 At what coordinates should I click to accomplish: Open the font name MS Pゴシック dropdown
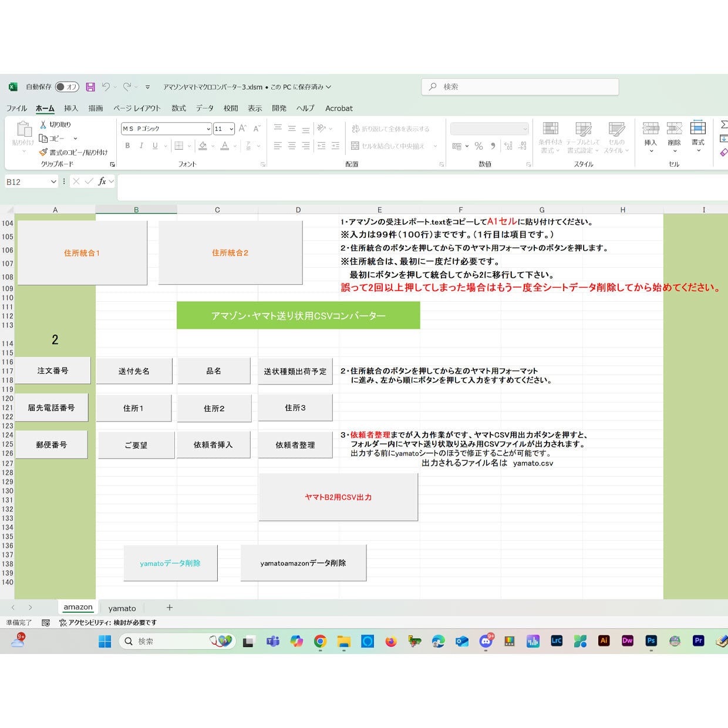point(208,129)
